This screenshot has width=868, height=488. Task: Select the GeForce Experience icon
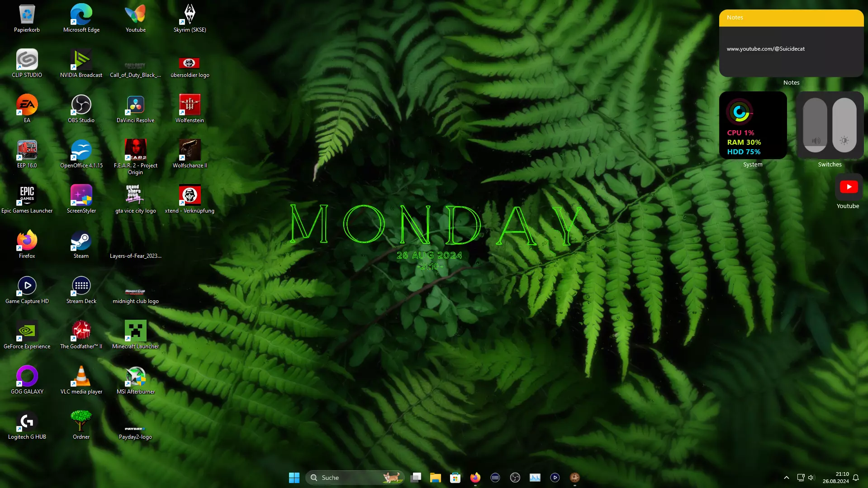pyautogui.click(x=27, y=335)
